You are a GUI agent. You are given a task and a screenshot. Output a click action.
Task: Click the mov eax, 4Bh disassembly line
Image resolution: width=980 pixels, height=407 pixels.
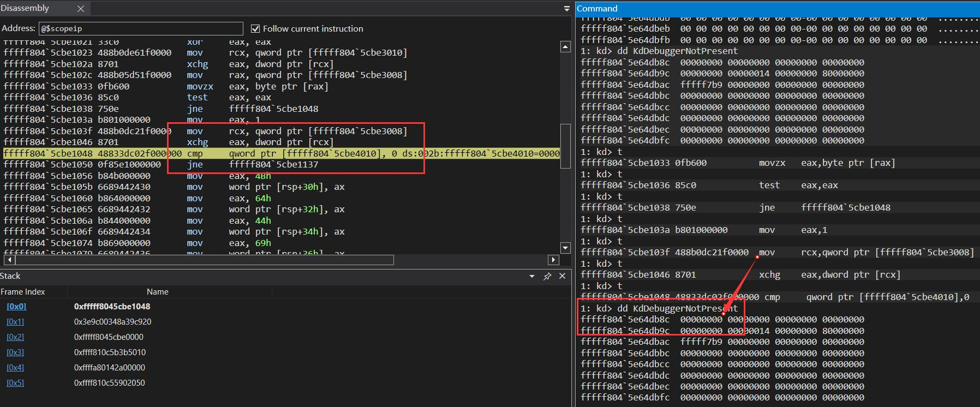tap(137, 176)
